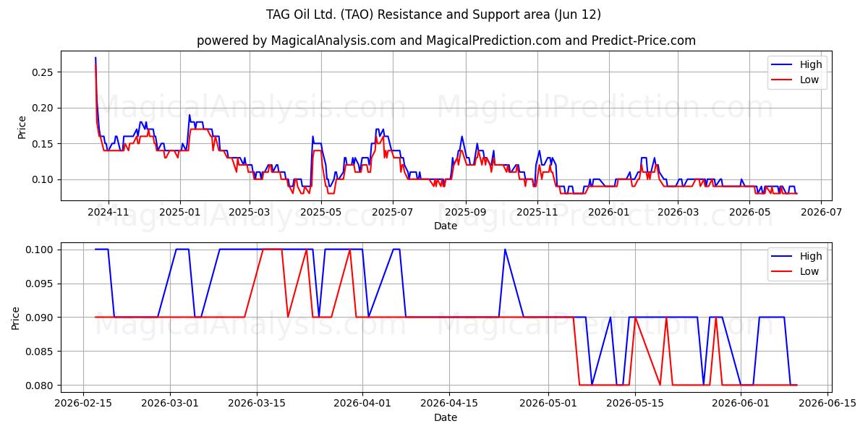The height and width of the screenshot is (434, 868).
Task: Click the '0.25' y-axis tick in the top chart
Action: click(43, 72)
